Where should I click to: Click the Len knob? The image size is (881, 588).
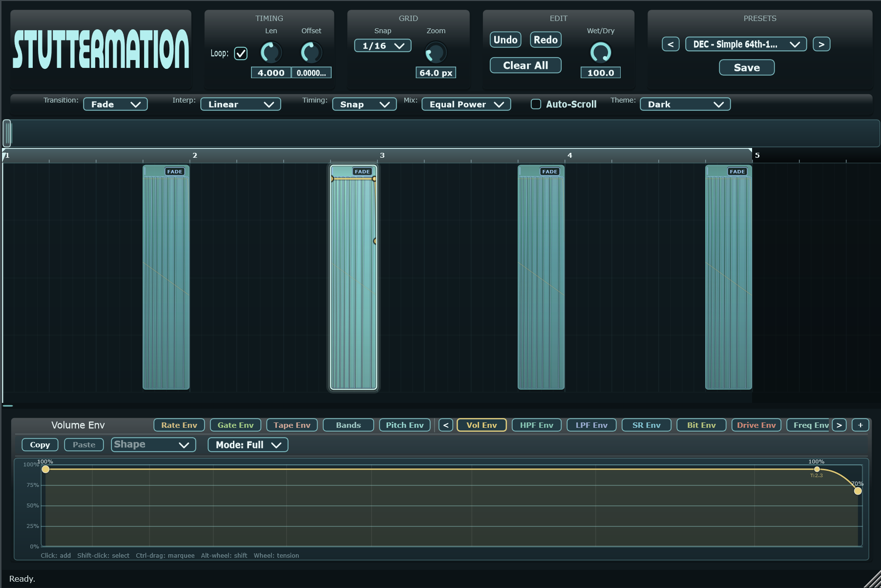tap(271, 52)
